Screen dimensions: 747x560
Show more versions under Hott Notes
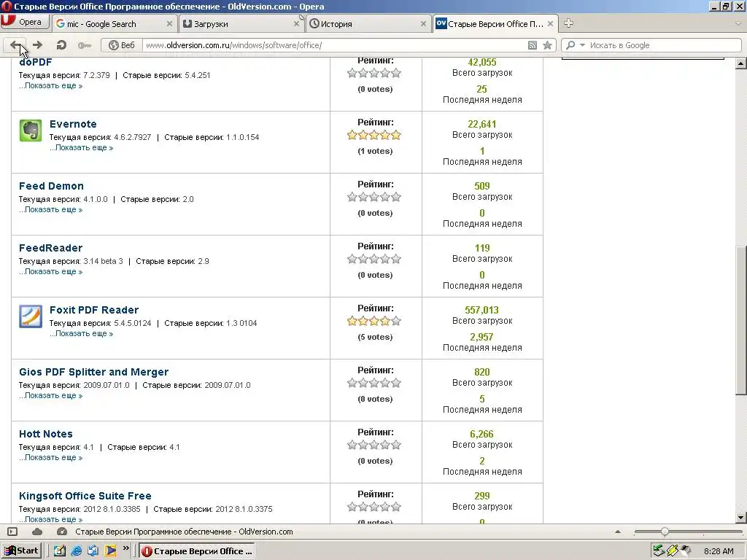point(51,457)
